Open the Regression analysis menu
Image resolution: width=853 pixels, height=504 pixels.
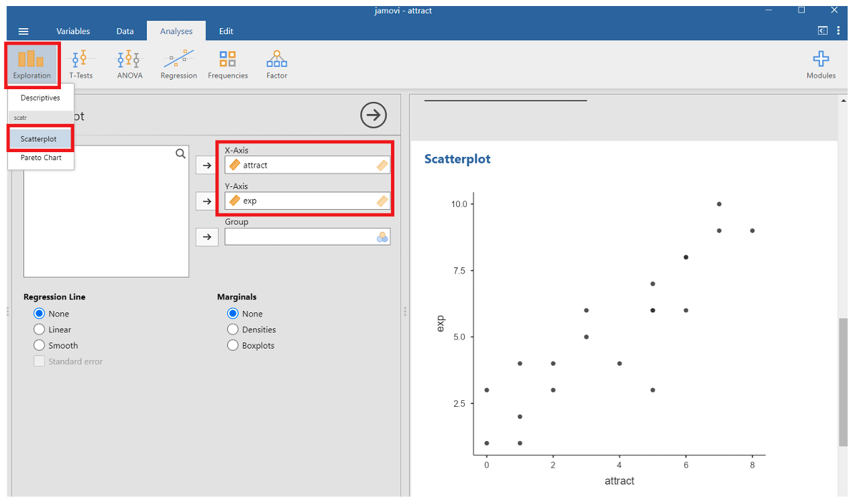click(178, 64)
